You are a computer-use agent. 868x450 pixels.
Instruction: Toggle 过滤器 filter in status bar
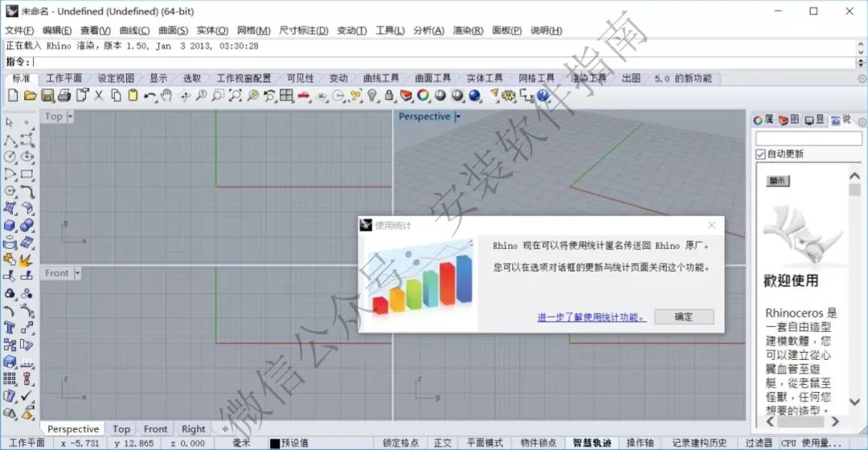pyautogui.click(x=759, y=443)
